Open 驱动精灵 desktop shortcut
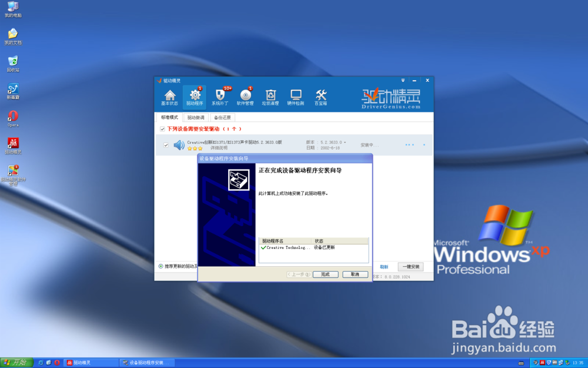This screenshot has height=368, width=588. [13, 146]
